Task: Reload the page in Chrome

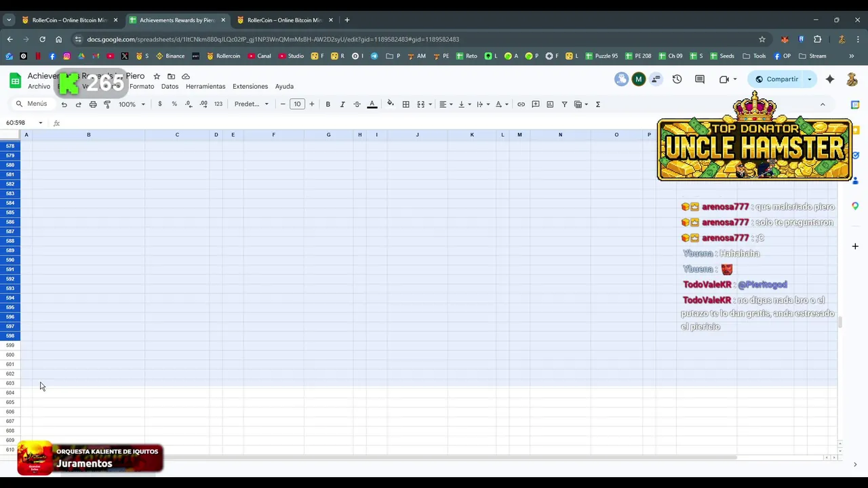Action: pyautogui.click(x=42, y=39)
